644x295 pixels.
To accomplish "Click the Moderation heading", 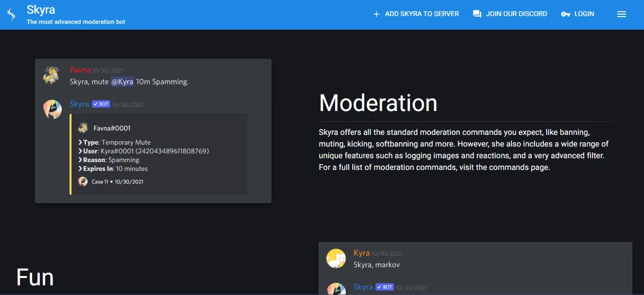I will point(378,103).
